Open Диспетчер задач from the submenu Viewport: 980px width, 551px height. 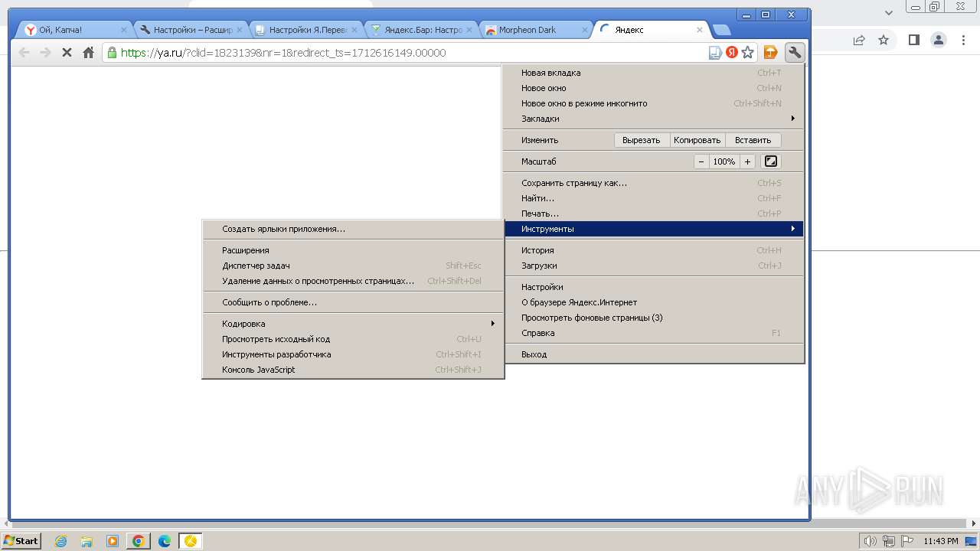pyautogui.click(x=353, y=266)
